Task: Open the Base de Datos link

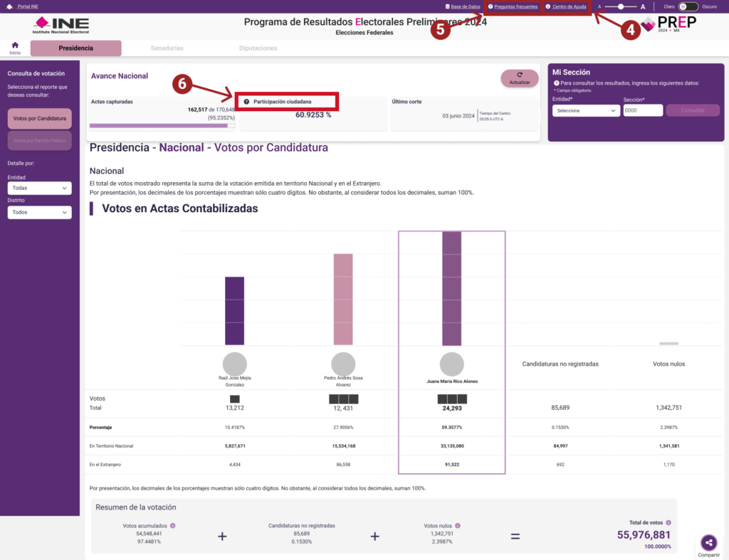Action: click(x=463, y=6)
